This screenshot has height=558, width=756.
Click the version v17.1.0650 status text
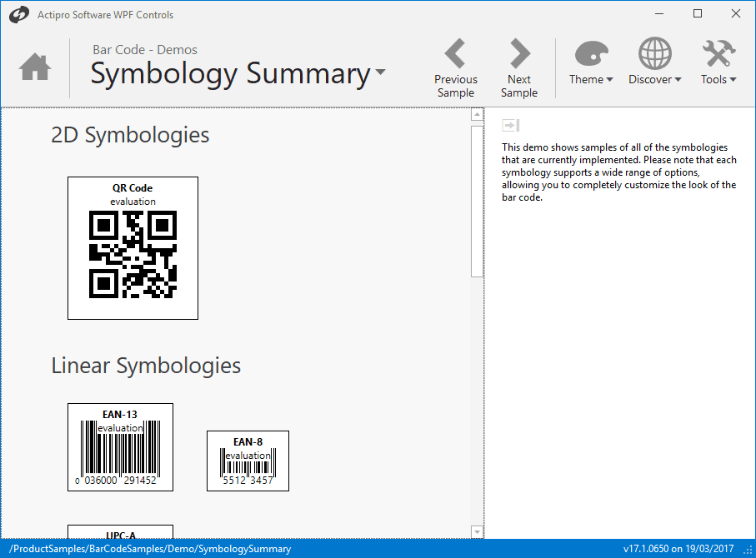click(678, 549)
